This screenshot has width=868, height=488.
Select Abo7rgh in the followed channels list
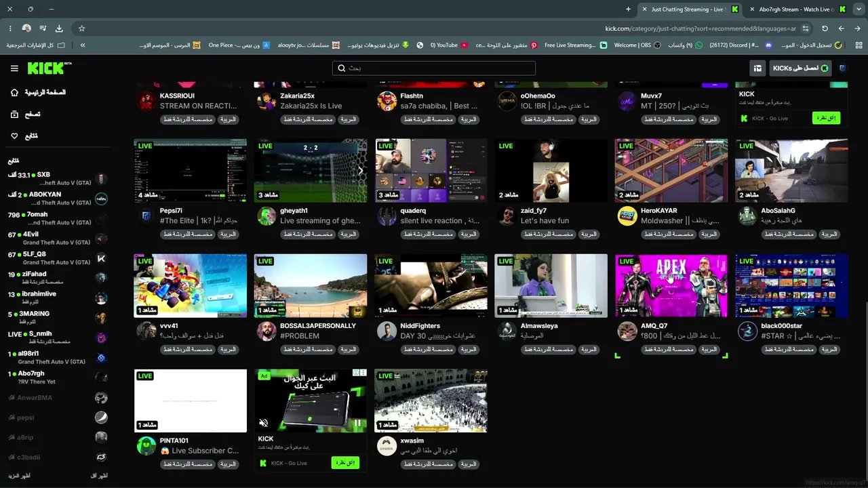tap(58, 377)
